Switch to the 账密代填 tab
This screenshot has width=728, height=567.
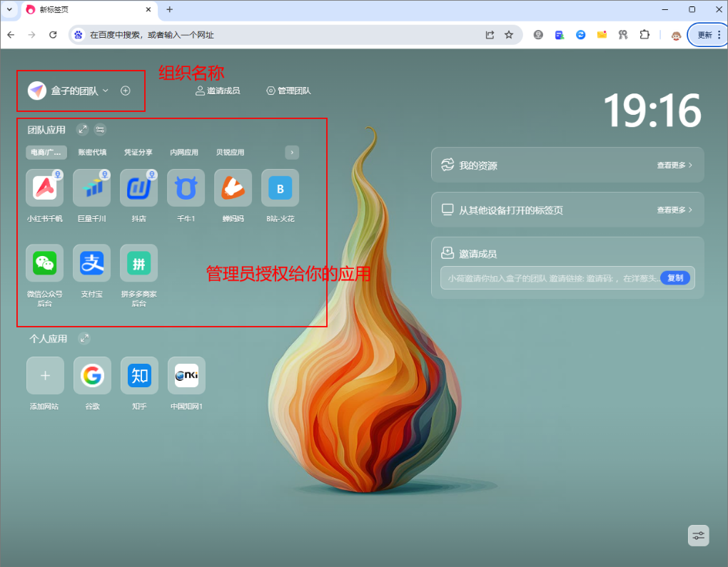tap(92, 153)
